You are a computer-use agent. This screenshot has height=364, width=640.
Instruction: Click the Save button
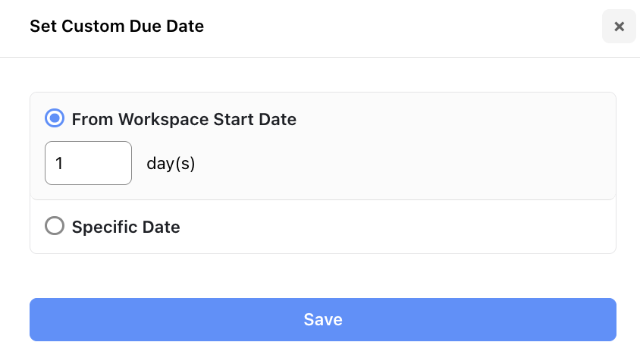(323, 319)
